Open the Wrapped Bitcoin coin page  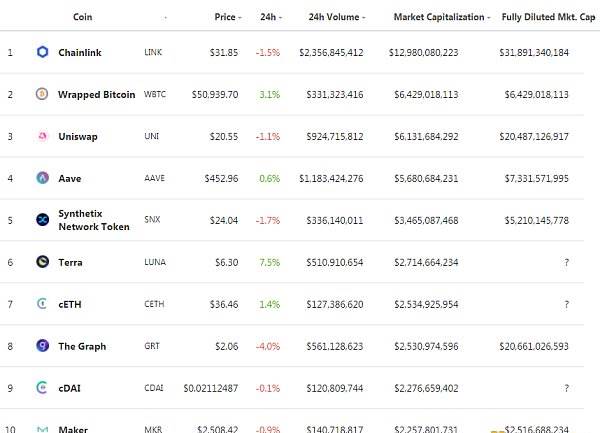tap(96, 94)
